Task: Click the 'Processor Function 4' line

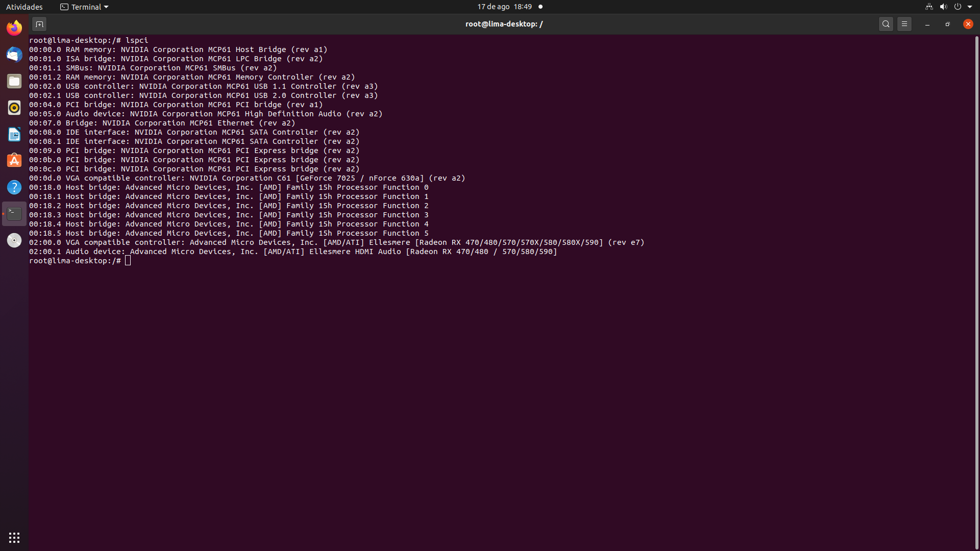Action: (229, 224)
